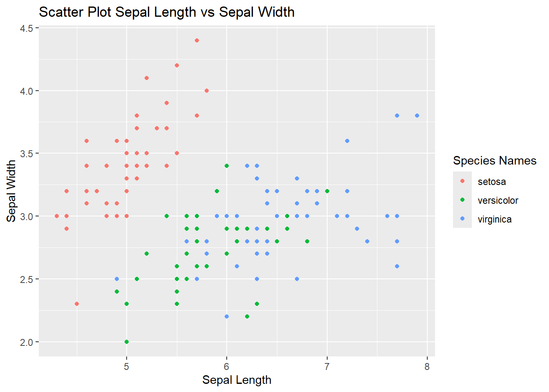
Task: Click the setosa red legend dot
Action: point(462,181)
